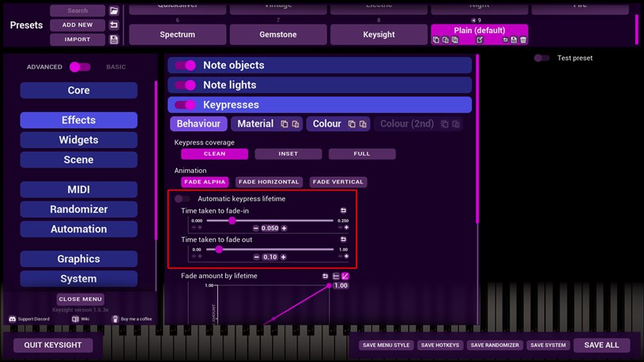This screenshot has height=362, width=644.
Task: Select FADE VERTICAL animation
Action: click(338, 182)
